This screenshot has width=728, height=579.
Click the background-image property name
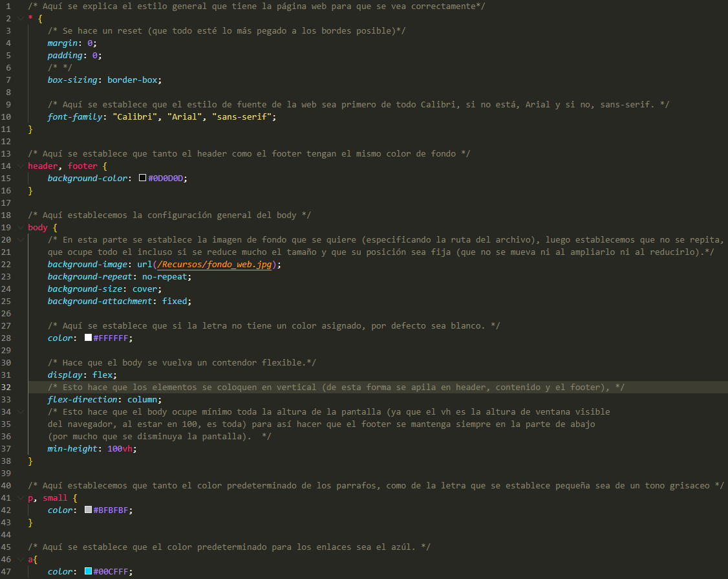click(87, 265)
